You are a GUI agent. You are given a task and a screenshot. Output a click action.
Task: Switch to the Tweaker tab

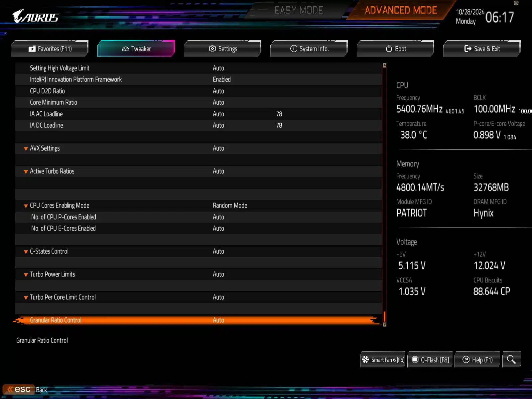click(x=136, y=49)
